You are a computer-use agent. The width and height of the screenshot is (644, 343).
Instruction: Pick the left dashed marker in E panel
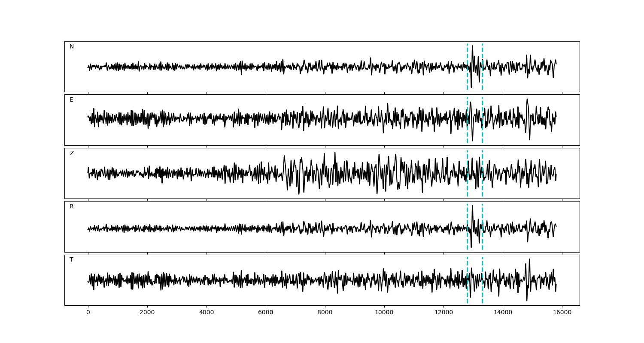click(x=467, y=107)
